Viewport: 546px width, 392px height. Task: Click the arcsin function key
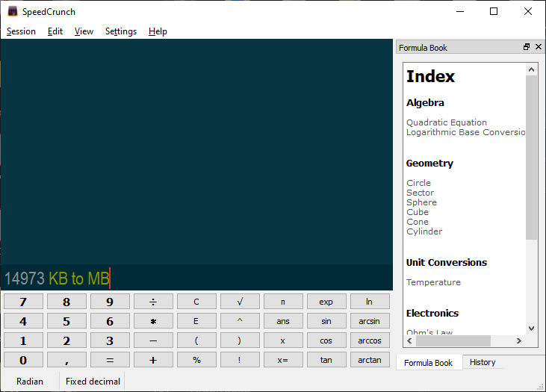[x=370, y=321]
